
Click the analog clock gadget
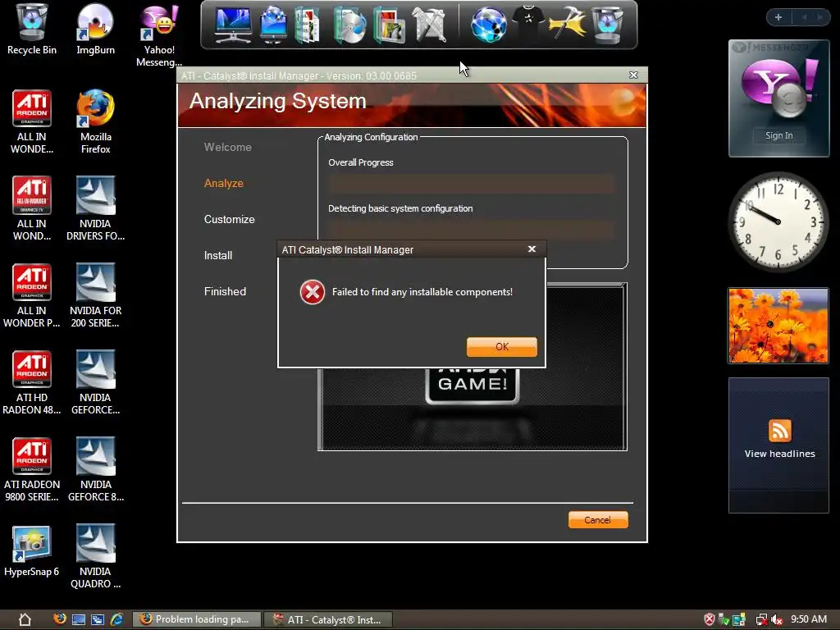[778, 221]
